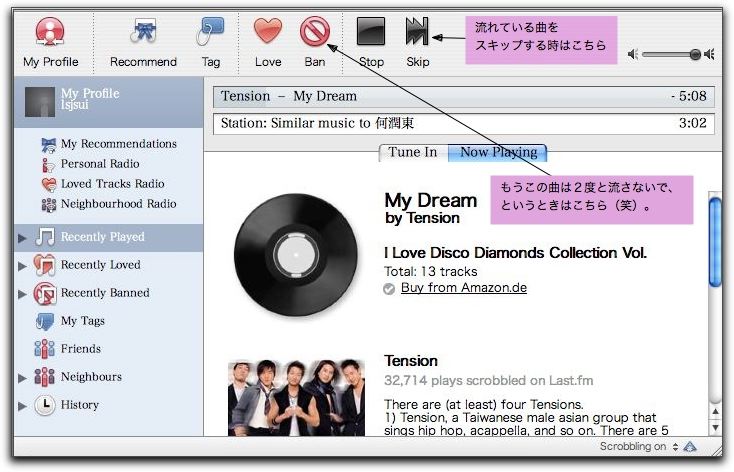Love the playing track
Viewport: 734px width, 472px height.
[x=268, y=31]
